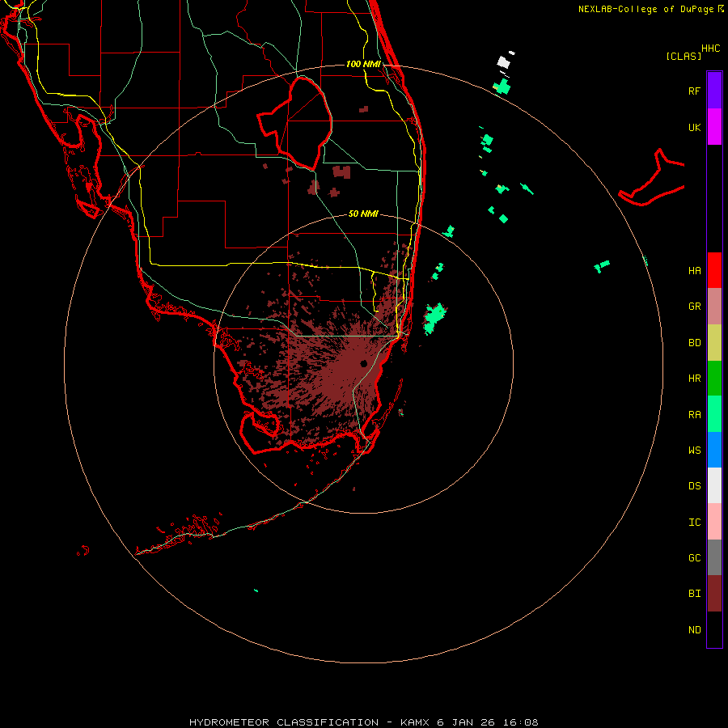This screenshot has height=728, width=728.
Task: Click the HR green legend swatch
Action: (714, 379)
